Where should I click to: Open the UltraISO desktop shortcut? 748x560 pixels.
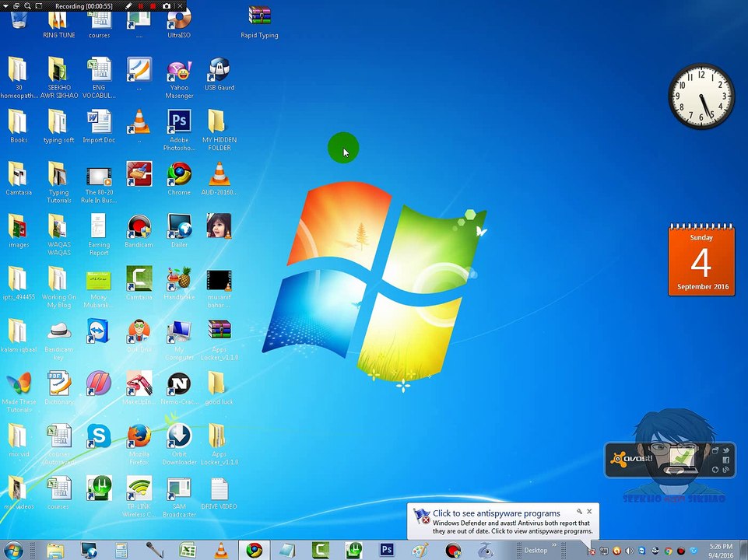point(179,19)
